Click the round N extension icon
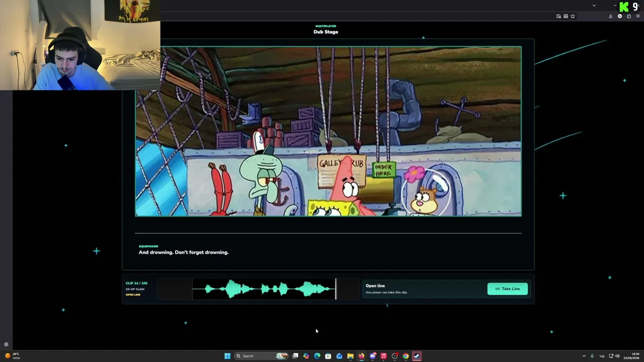The width and height of the screenshot is (644, 362). tap(620, 16)
